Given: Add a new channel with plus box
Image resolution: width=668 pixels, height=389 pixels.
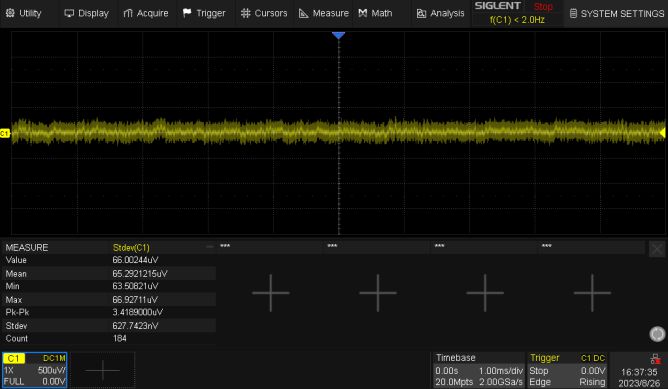Looking at the screenshot, I should tap(103, 370).
